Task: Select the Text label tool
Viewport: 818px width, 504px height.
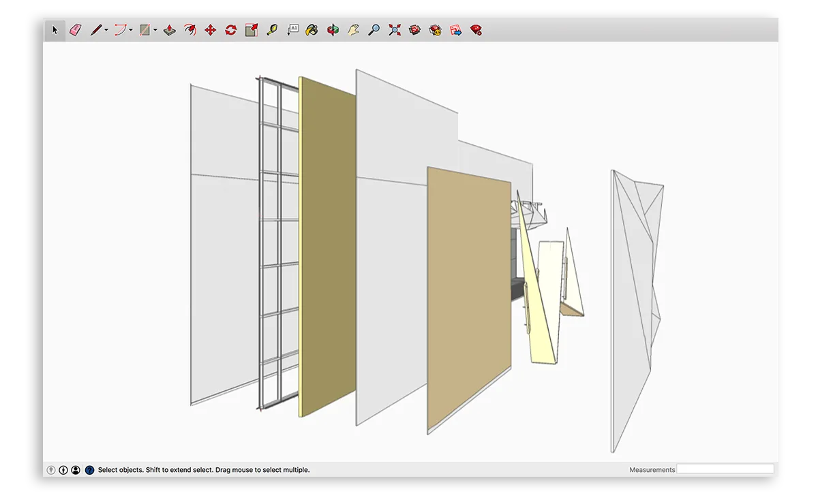Action: coord(292,30)
